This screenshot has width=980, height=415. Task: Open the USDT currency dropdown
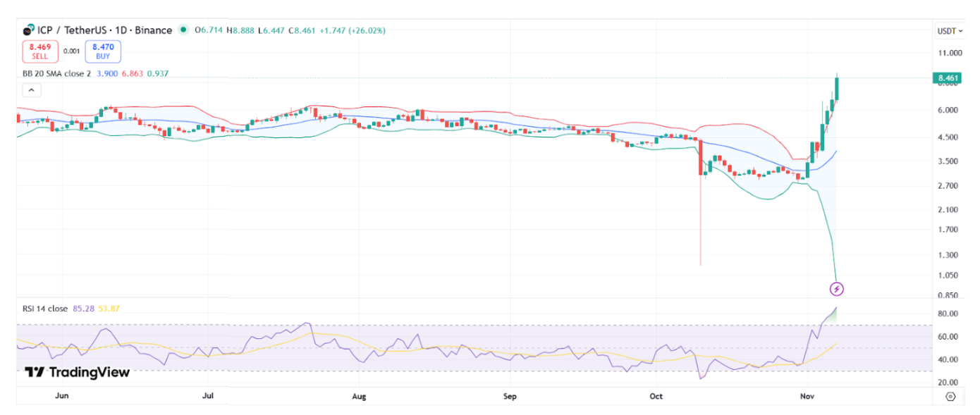click(x=949, y=31)
